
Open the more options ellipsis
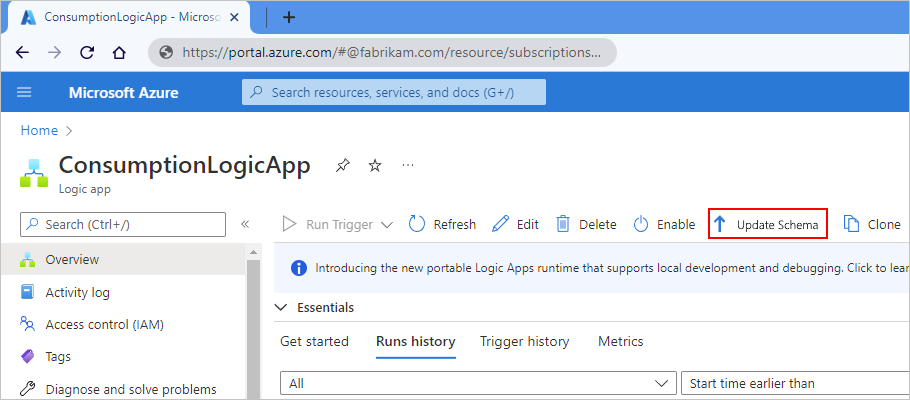pos(407,165)
